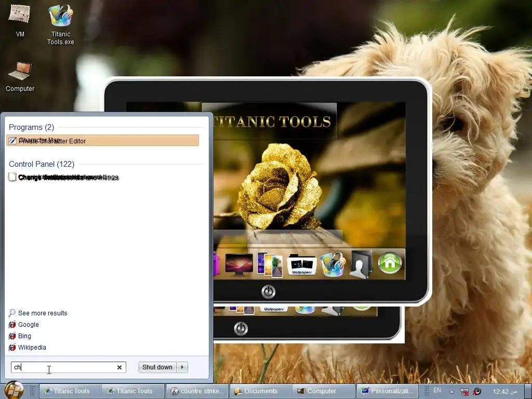Open the Wallpapers folder icon in front Titanic Tools window
532x399 pixels.
pos(302,264)
